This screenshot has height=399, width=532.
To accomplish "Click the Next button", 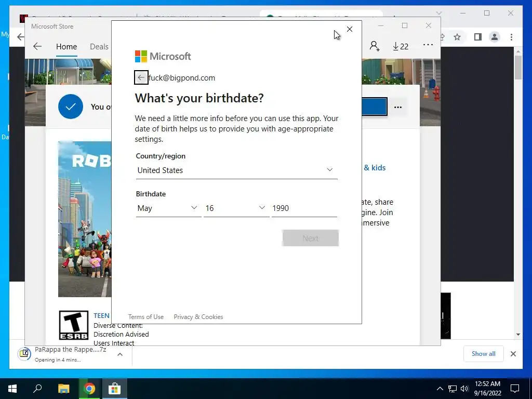I will pos(311,238).
